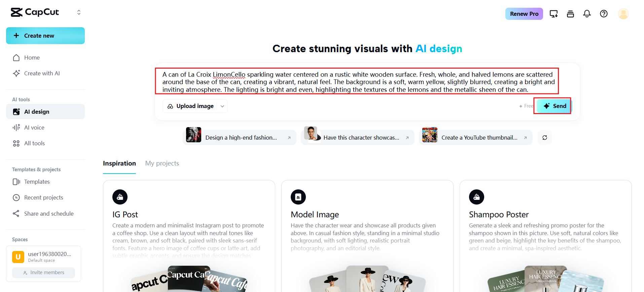Click the Model Image card icon
Image resolution: width=644 pixels, height=292 pixels.
point(298,197)
